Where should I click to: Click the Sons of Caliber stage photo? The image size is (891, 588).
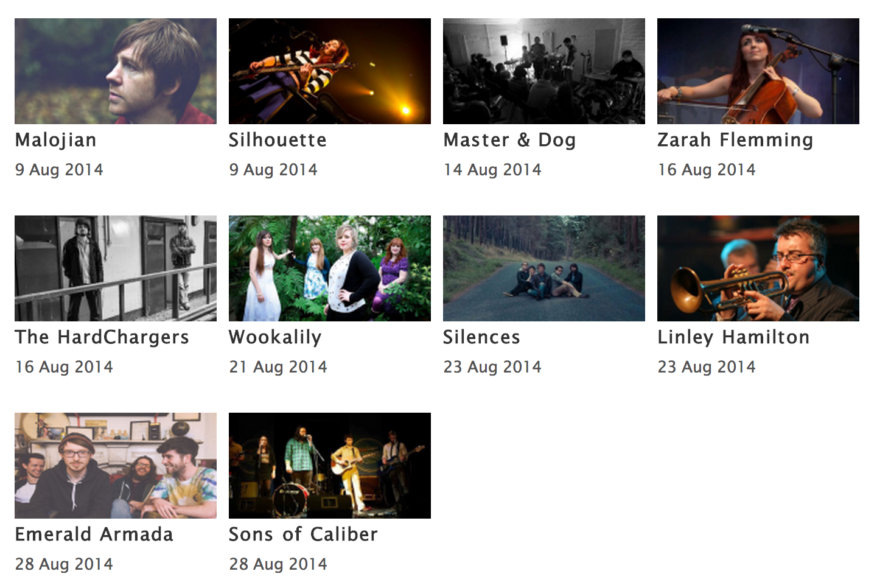[330, 466]
